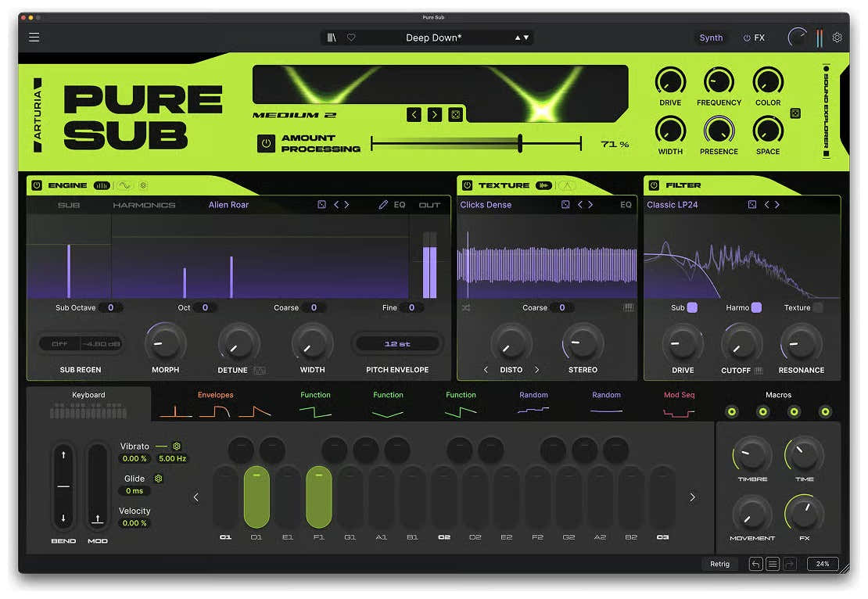Click the Amount Processing slider
Screen dimensions: 868x599
tap(476, 143)
